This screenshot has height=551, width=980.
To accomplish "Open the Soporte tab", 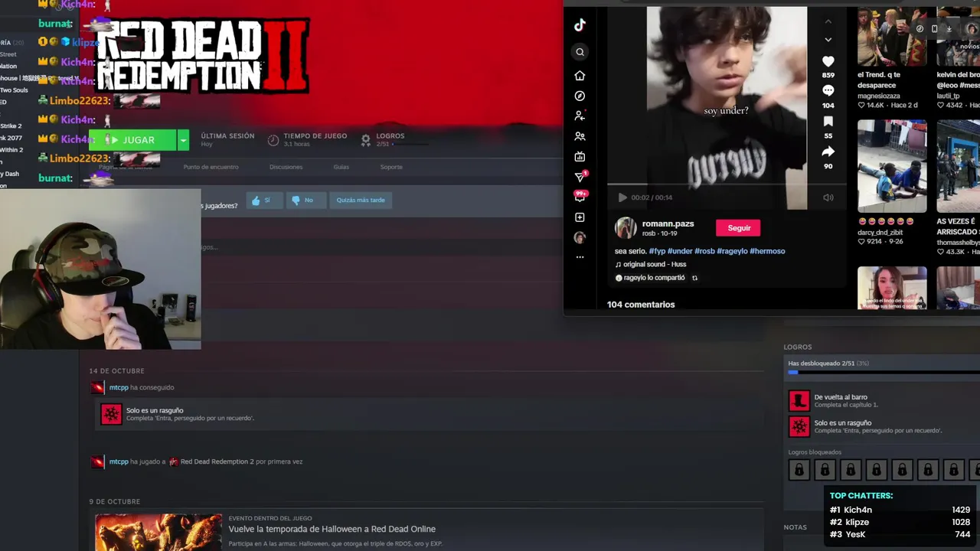I will [x=391, y=167].
